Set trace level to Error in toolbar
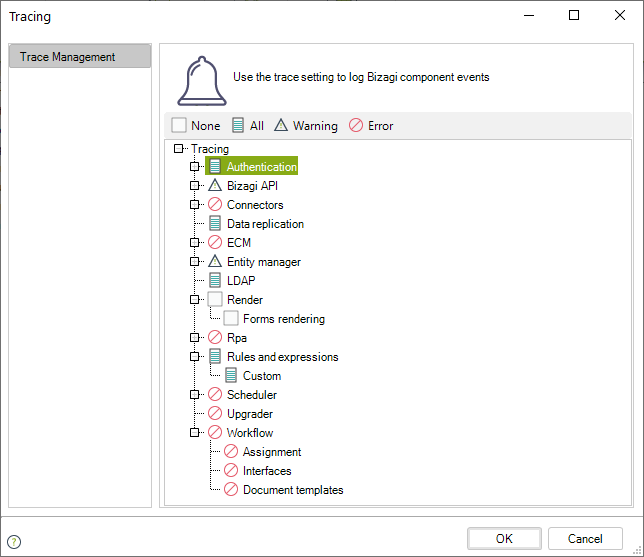 pos(371,125)
